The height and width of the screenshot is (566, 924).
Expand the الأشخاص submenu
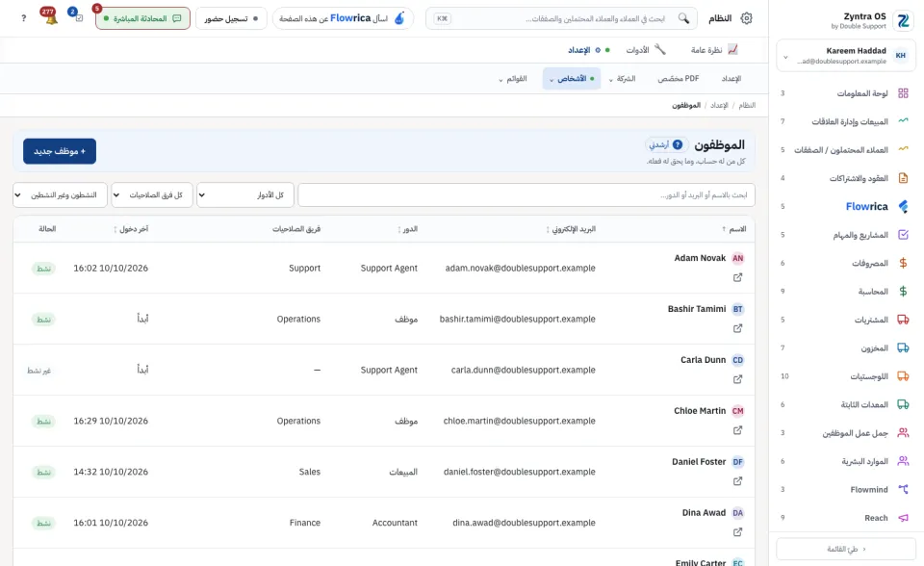pyautogui.click(x=572, y=78)
